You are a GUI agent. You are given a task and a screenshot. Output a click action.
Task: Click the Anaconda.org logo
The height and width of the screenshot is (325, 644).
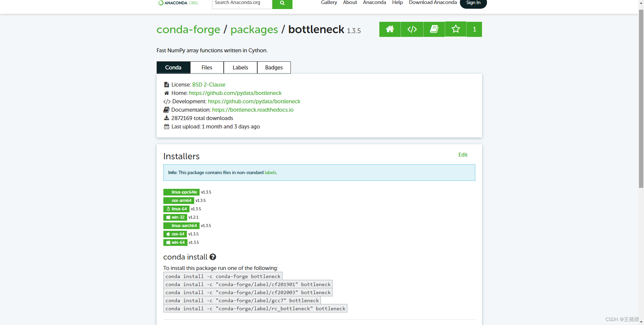(178, 3)
